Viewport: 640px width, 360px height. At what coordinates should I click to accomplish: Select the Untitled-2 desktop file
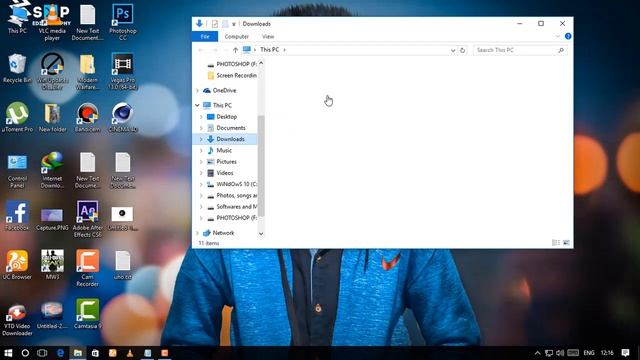52,315
